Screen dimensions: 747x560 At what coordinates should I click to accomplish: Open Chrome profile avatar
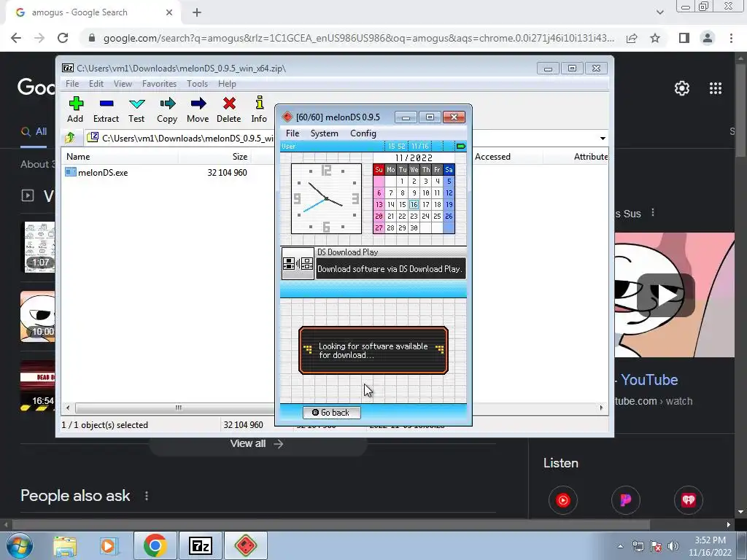tap(708, 38)
